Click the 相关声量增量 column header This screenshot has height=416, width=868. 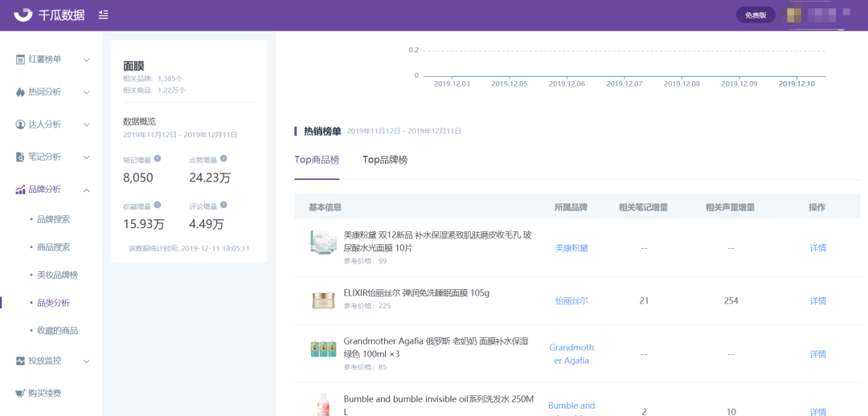point(730,207)
